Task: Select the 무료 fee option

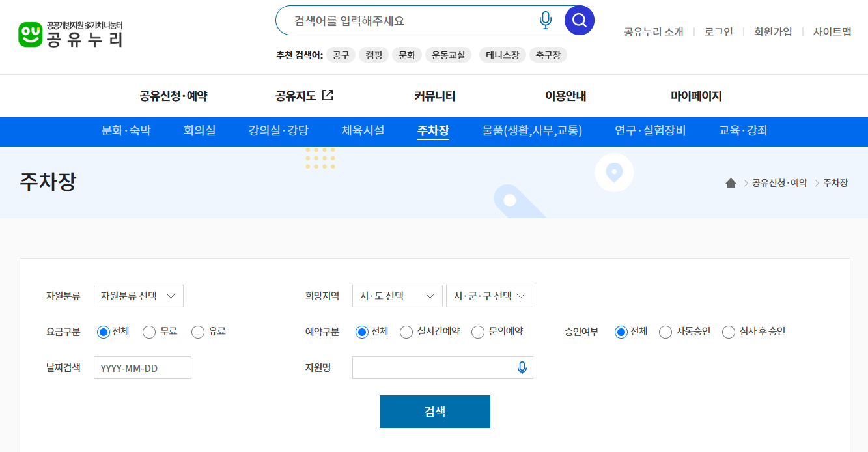Action: pyautogui.click(x=148, y=332)
